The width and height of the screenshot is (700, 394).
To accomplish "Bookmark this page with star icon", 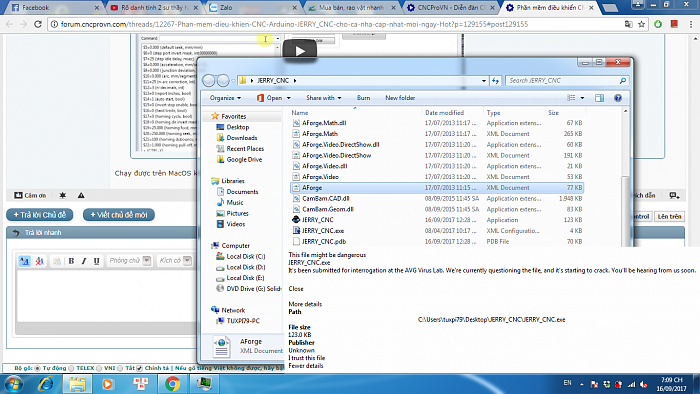I will coord(642,24).
